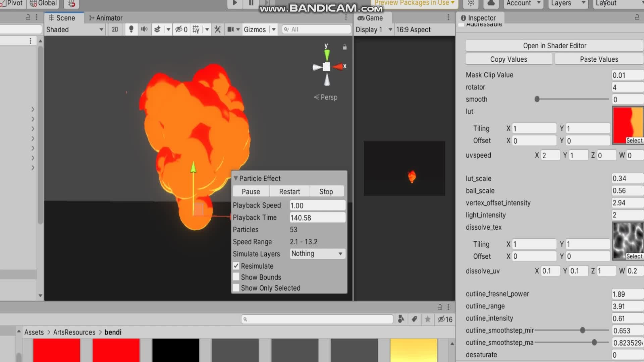Toggle scene lighting with the bulb icon
The image size is (644, 362).
(x=131, y=29)
